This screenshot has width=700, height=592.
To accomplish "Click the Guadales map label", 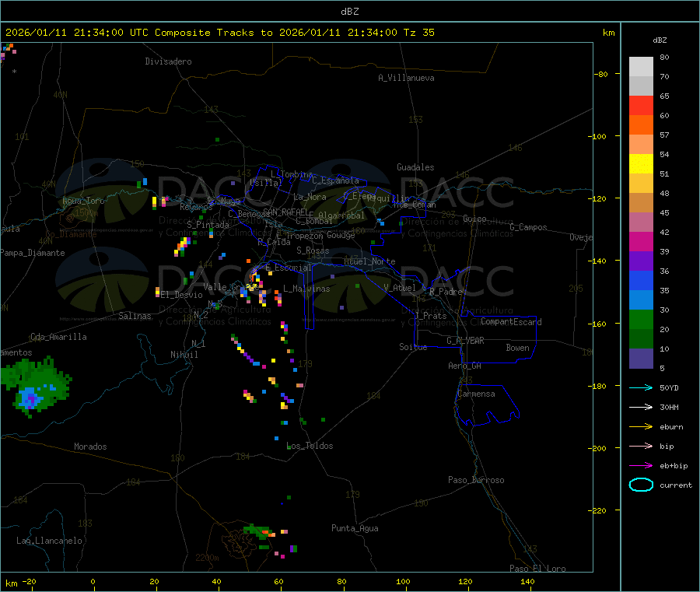I will click(415, 167).
